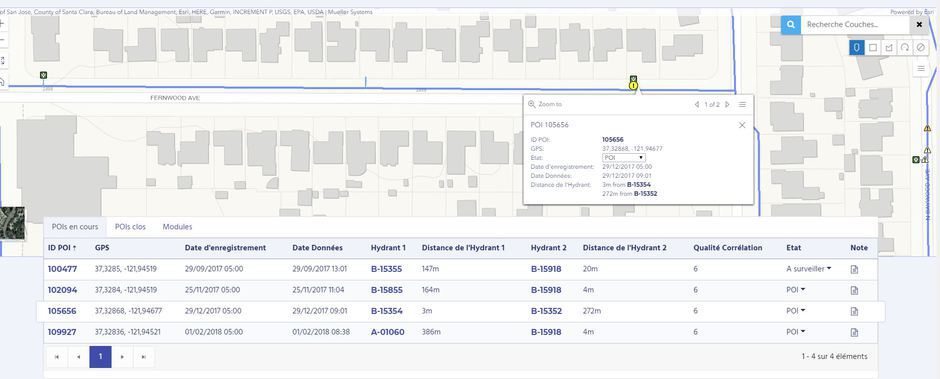Open note icon for POI 100477
The height and width of the screenshot is (379, 940).
(x=854, y=269)
